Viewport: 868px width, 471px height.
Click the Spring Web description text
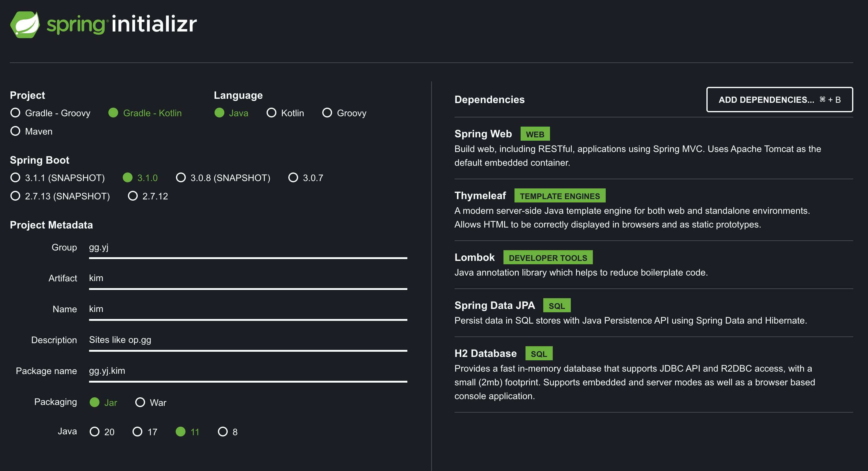click(x=638, y=156)
